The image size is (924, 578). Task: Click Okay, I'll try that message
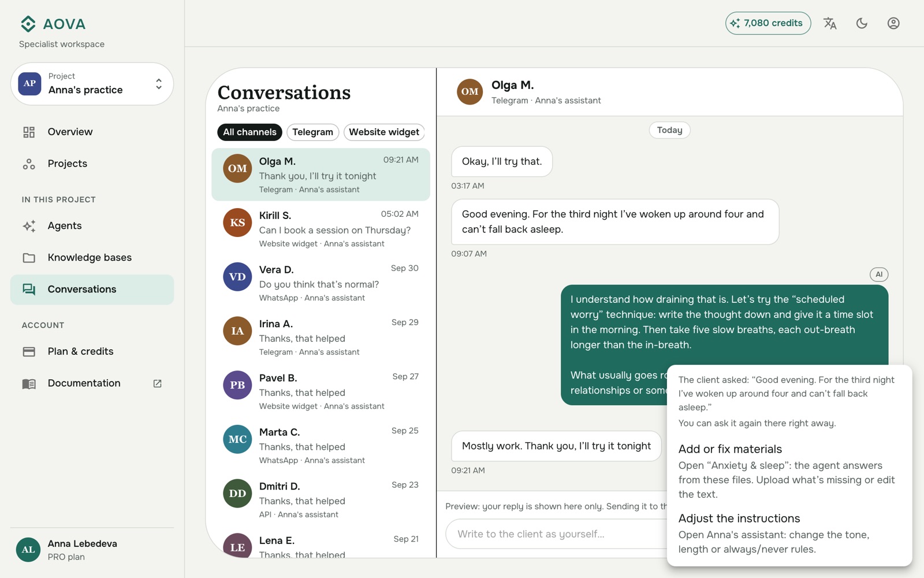click(502, 161)
